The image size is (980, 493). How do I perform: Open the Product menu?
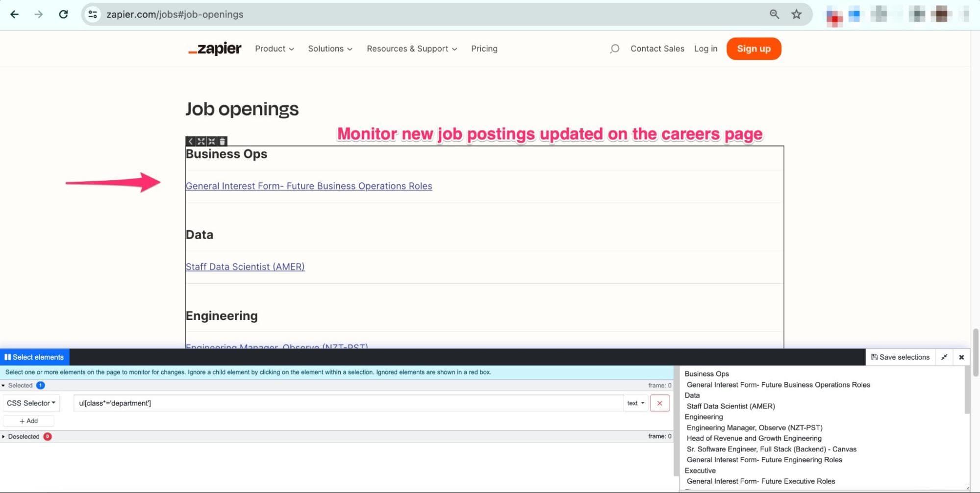pyautogui.click(x=274, y=49)
